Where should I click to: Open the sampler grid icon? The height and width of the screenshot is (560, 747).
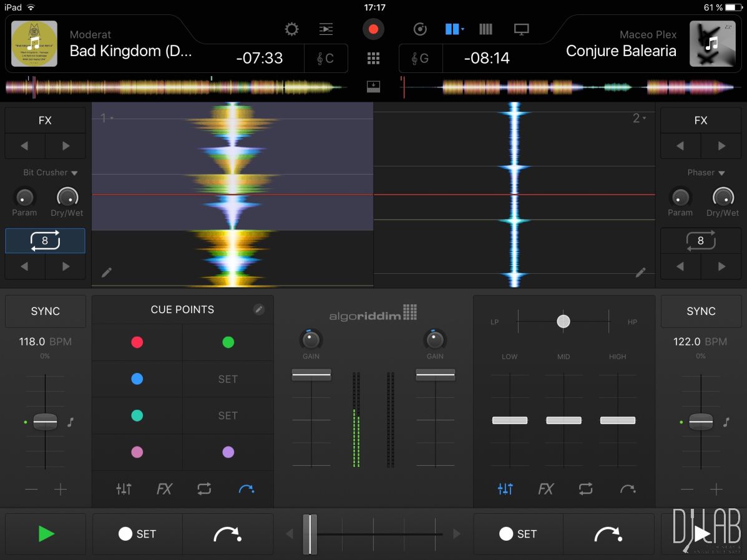(x=373, y=59)
